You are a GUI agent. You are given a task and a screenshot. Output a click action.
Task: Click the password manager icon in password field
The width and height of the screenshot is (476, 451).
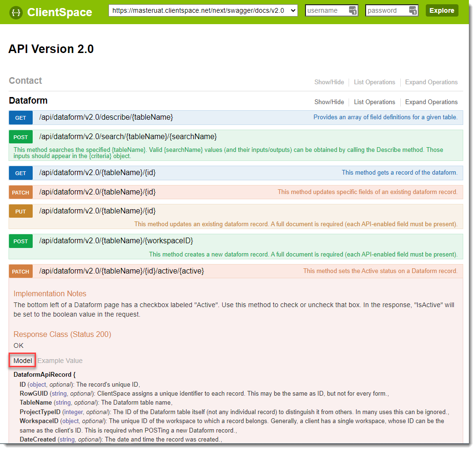click(x=413, y=10)
